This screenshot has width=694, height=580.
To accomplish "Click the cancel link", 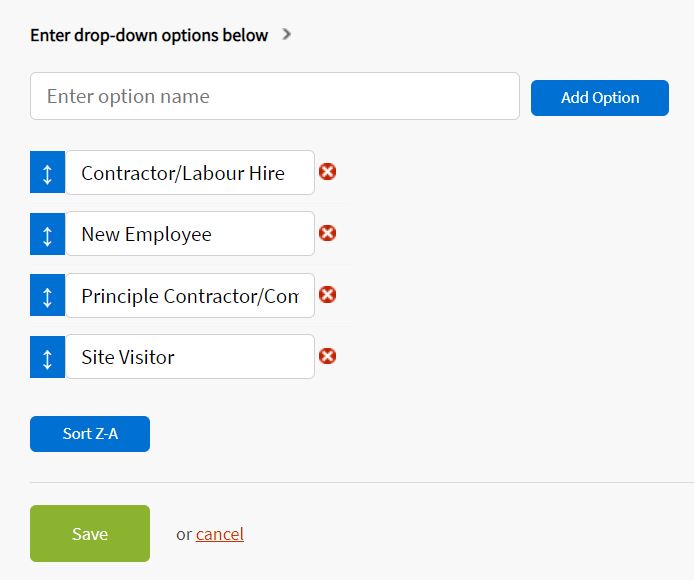I will click(x=220, y=534).
